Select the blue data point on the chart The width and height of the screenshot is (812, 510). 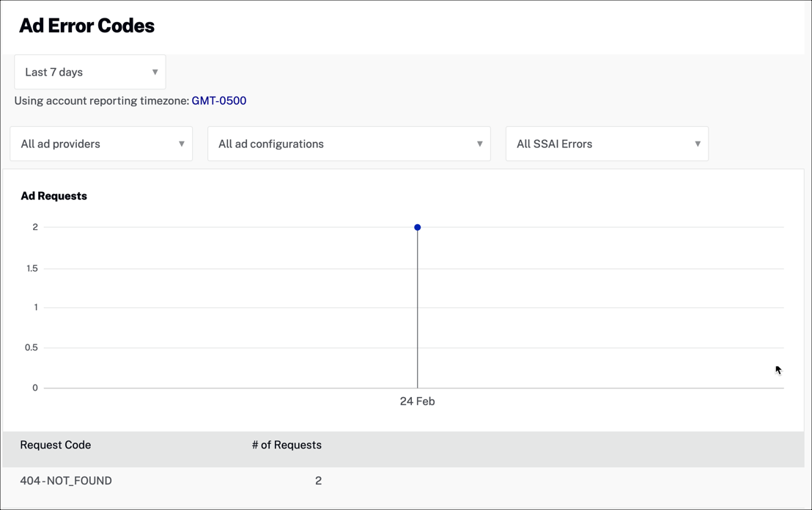pos(417,227)
